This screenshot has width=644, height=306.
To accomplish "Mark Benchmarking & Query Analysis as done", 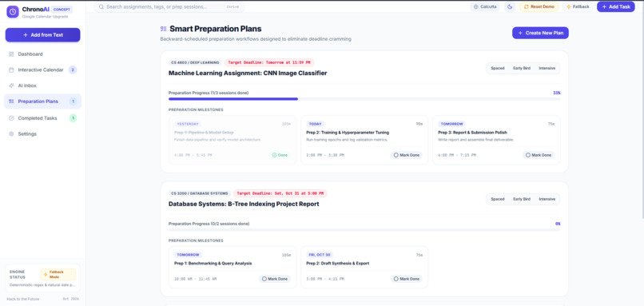I will (x=274, y=279).
